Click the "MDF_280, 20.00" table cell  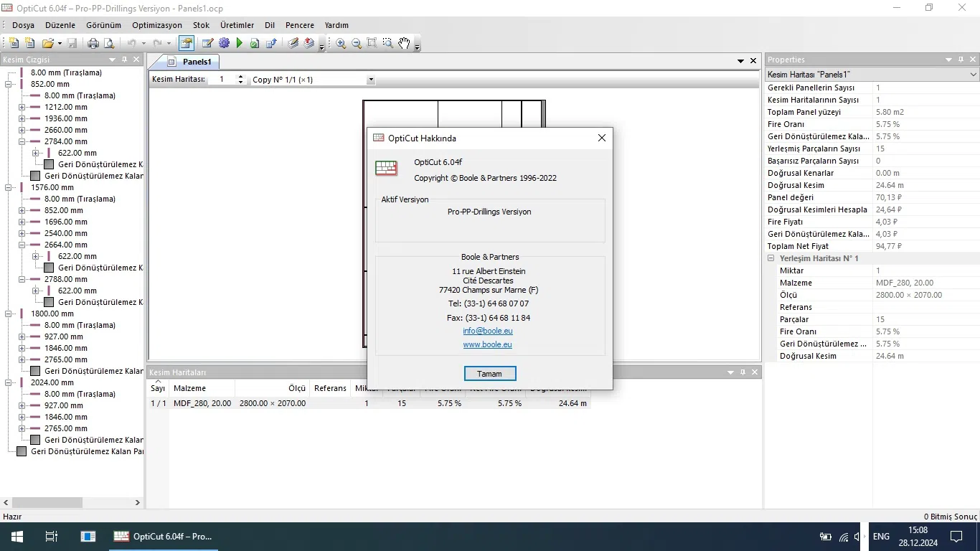click(202, 403)
